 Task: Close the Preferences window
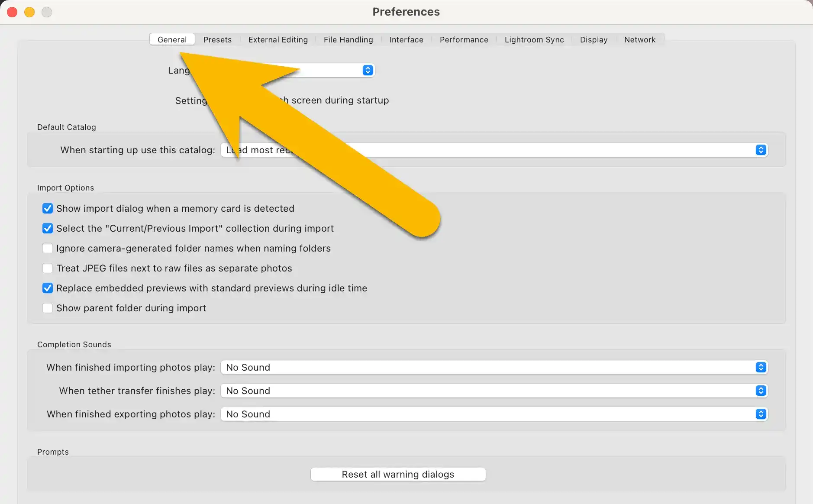coord(12,12)
